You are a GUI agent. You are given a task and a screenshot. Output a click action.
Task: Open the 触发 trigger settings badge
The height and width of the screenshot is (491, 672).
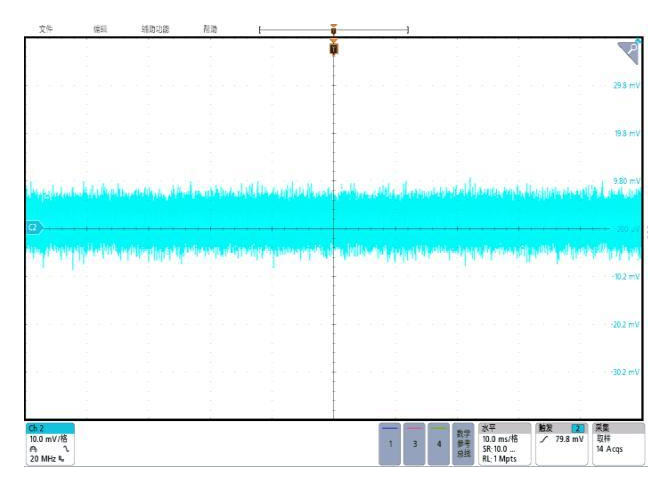(x=561, y=444)
